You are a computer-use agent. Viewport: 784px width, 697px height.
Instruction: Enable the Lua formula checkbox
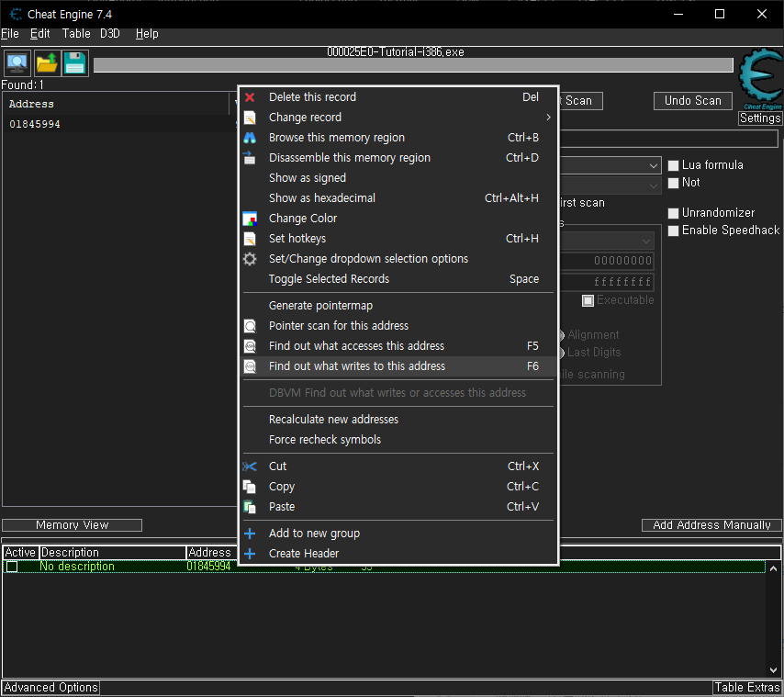pos(674,165)
